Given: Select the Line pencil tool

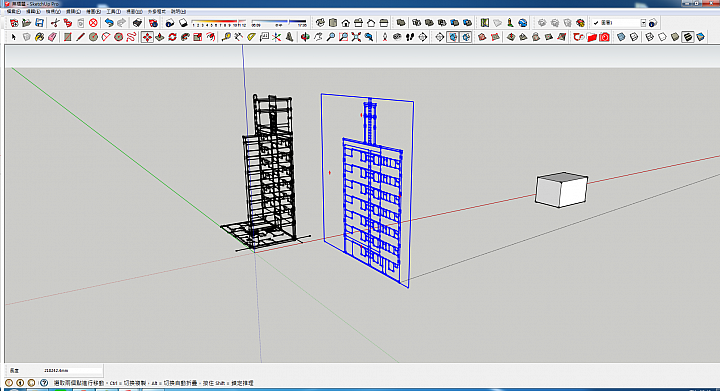Looking at the screenshot, I should 80,37.
